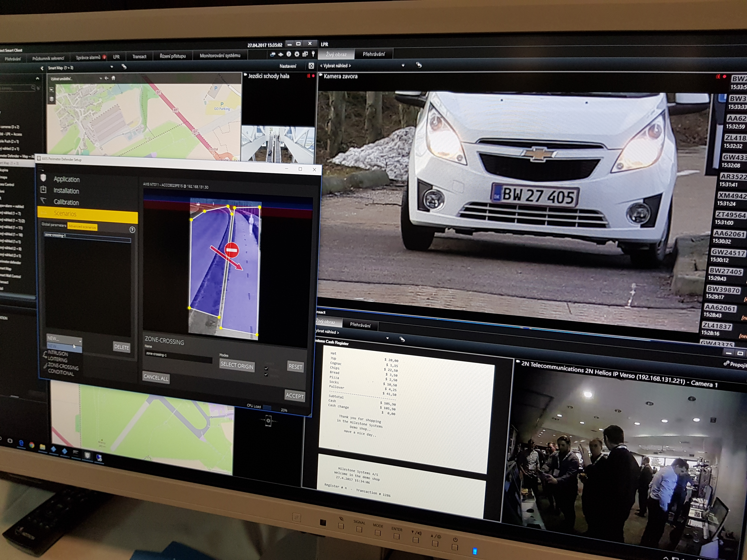
Task: Select plate ZT49564 in the LPR list
Action: (731, 215)
